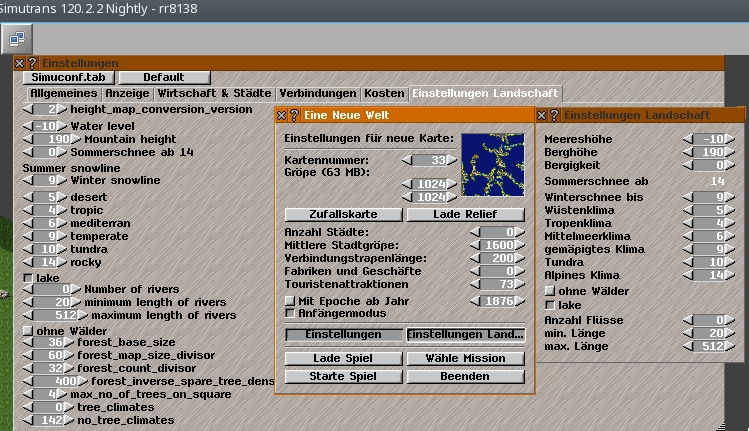Open the Kosten tab
This screenshot has width=749, height=431.
point(384,93)
